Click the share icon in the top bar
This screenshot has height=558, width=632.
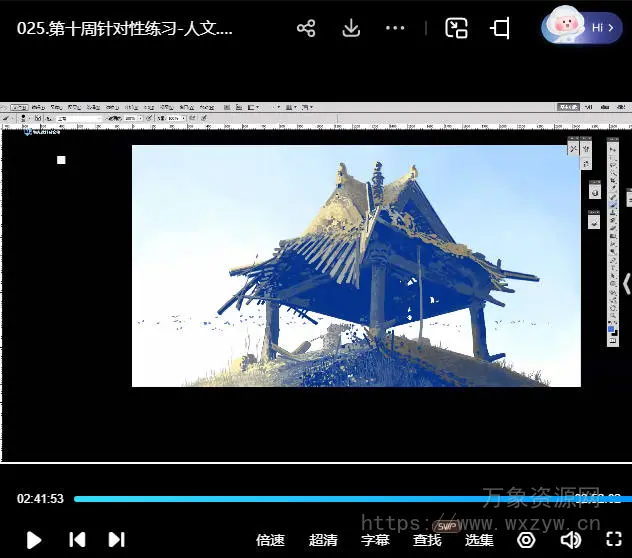[306, 28]
